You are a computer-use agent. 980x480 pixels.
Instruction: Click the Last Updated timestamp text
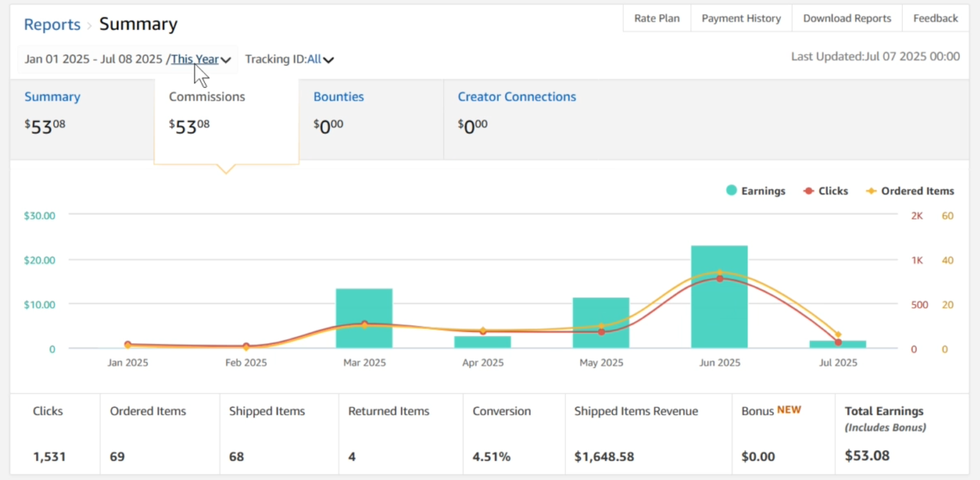click(x=875, y=56)
